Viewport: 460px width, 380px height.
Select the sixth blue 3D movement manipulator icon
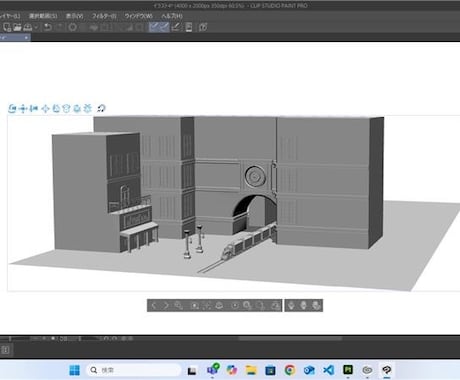point(66,108)
